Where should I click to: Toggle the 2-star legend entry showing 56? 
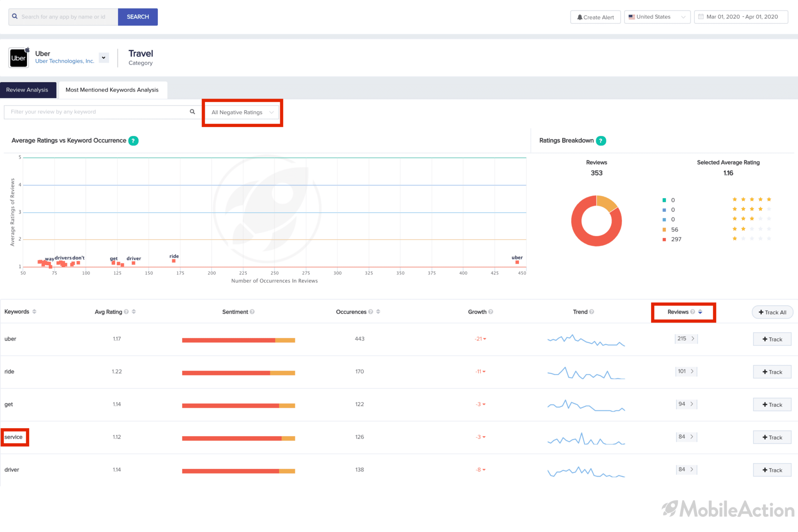click(670, 229)
